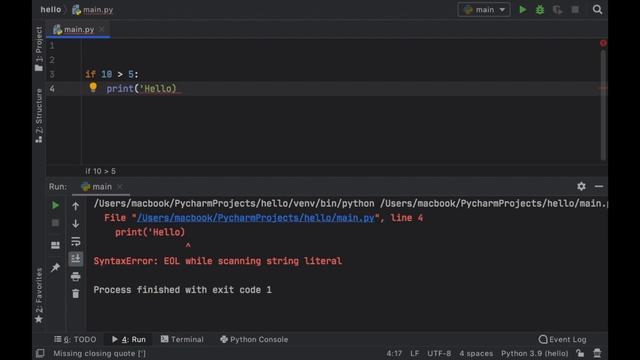Click main.py in the navigation breadcrumb

[93, 10]
